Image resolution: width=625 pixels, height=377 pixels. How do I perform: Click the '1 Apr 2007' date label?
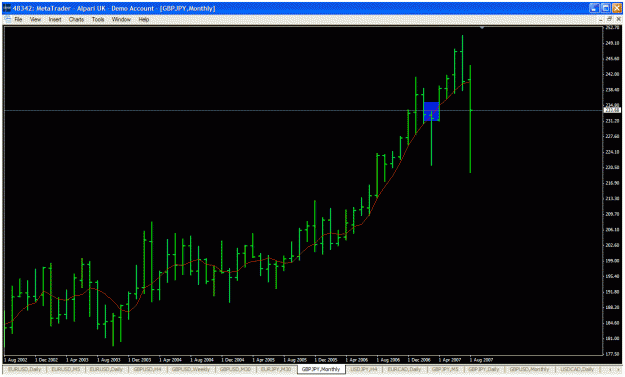click(450, 360)
